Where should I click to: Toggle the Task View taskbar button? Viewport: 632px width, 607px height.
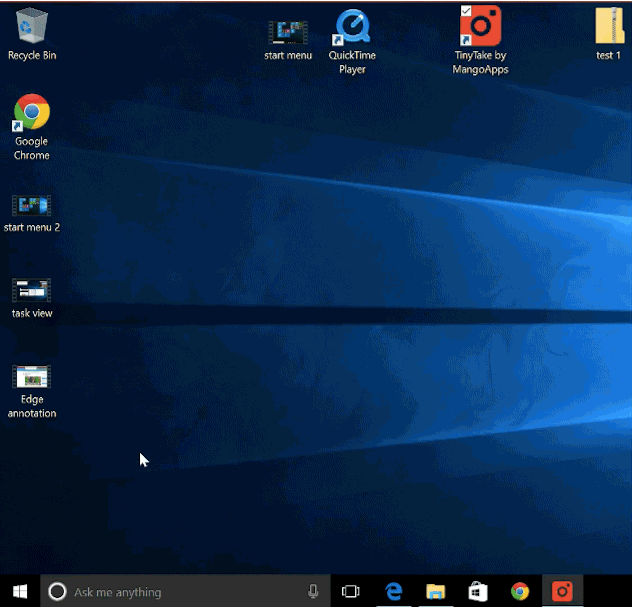click(350, 591)
